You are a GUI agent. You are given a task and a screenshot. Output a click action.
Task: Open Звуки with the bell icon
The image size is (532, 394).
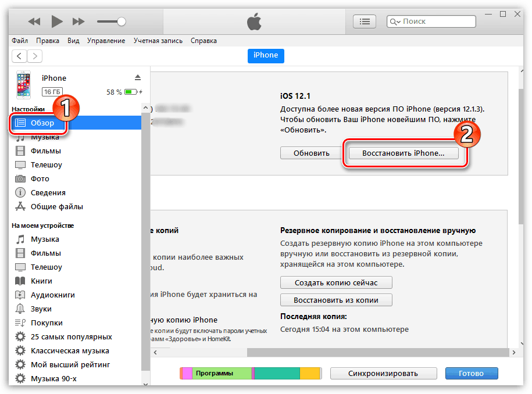pyautogui.click(x=76, y=309)
